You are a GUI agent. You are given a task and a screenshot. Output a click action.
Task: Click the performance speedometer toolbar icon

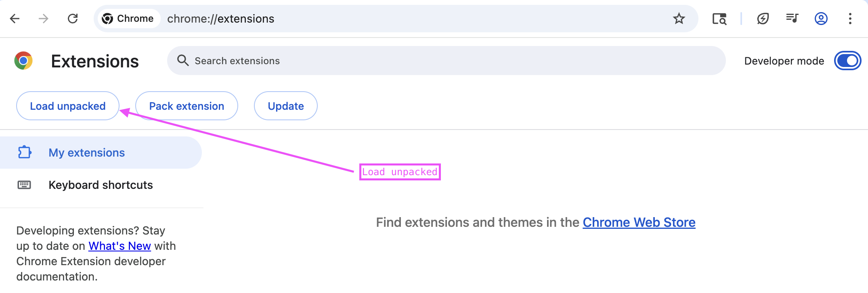(x=763, y=19)
